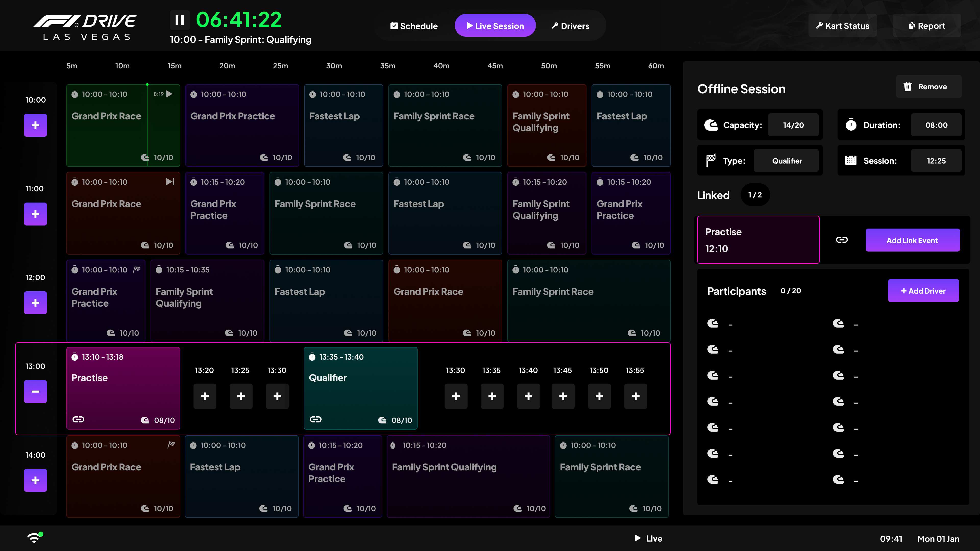
Task: Collapse the 13:00 row with minus button
Action: pyautogui.click(x=35, y=391)
